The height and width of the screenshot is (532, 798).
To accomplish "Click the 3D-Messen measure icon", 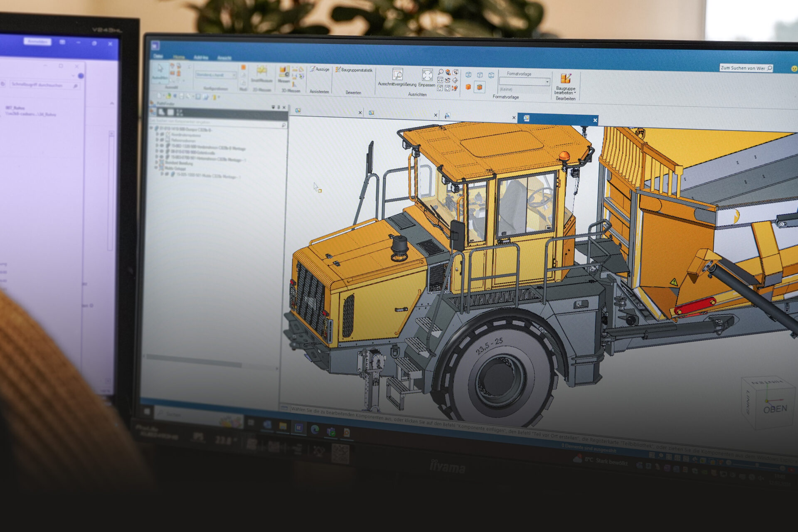I will 284,72.
